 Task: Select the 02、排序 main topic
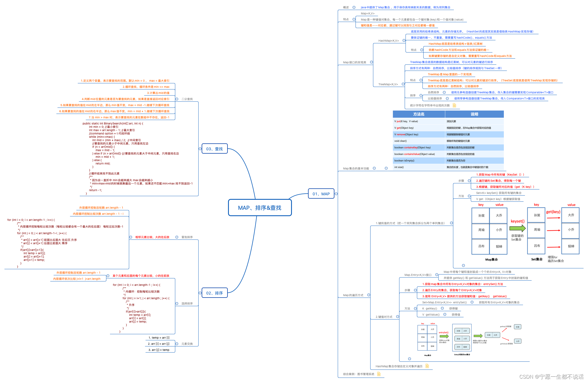point(214,293)
